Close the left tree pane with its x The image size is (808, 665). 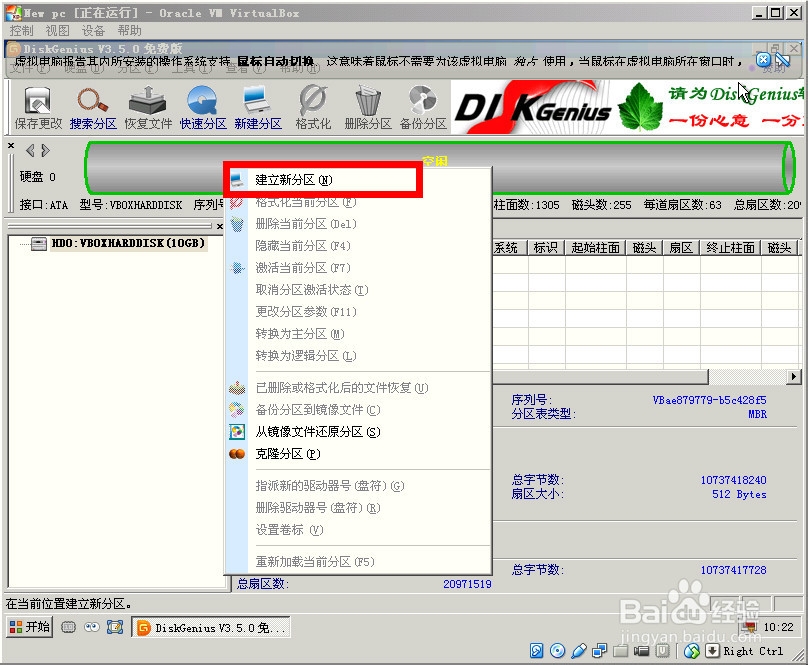coord(220,226)
